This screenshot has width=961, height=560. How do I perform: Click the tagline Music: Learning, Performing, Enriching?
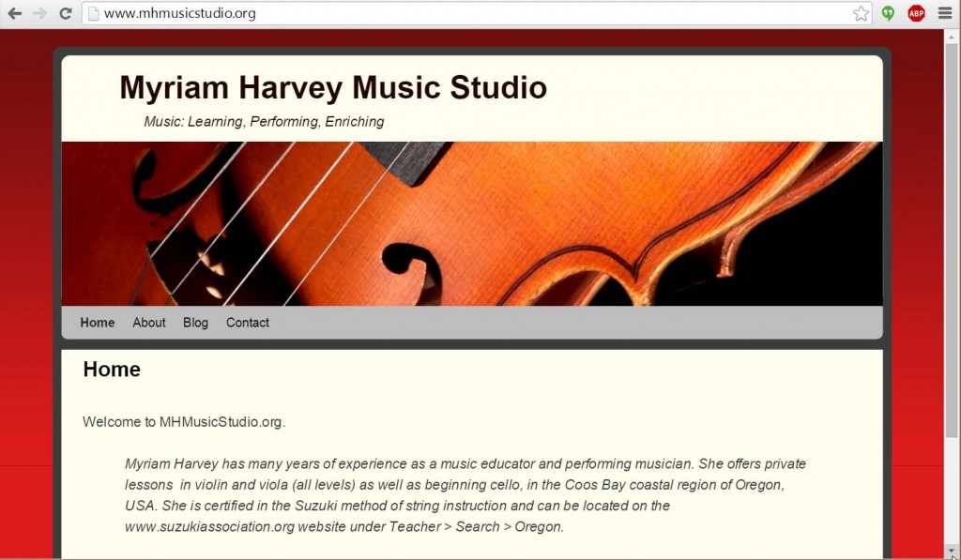[x=264, y=122]
